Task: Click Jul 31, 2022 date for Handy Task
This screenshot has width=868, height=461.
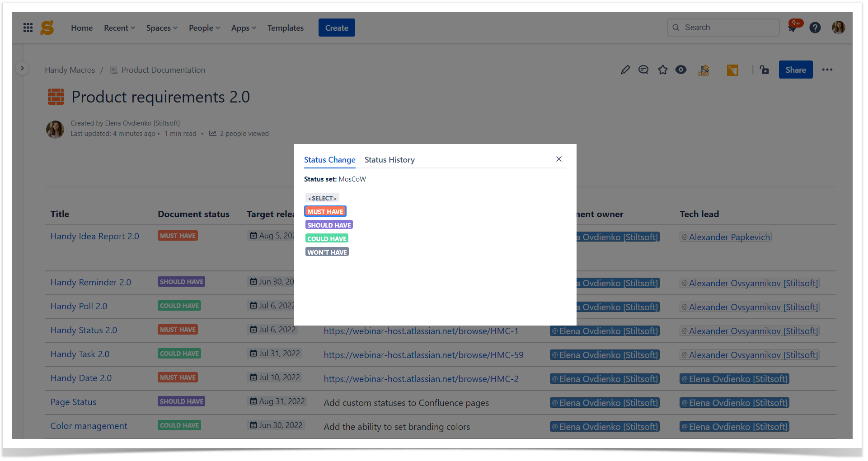Action: pos(275,354)
